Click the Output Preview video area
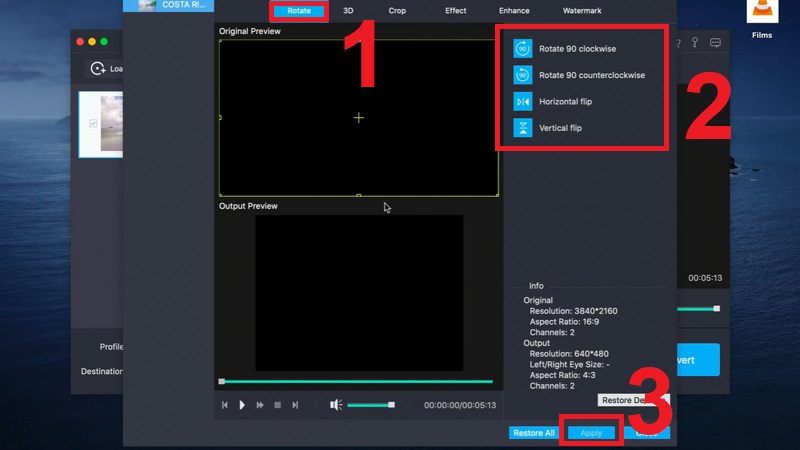The width and height of the screenshot is (800, 450). pos(359,293)
